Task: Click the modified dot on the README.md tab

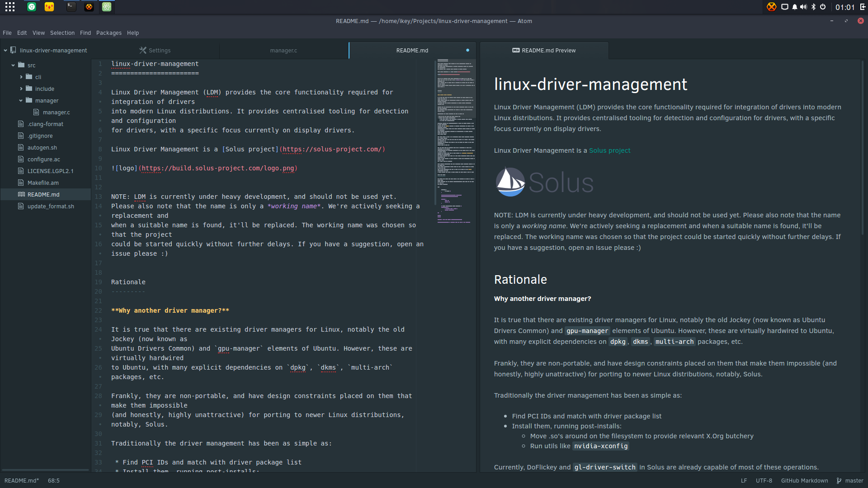Action: coord(467,50)
